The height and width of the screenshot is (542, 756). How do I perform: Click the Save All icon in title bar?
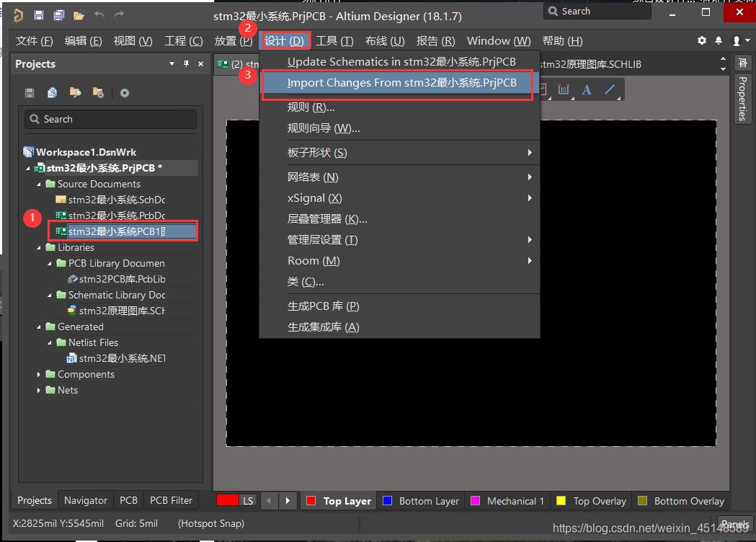click(x=58, y=15)
